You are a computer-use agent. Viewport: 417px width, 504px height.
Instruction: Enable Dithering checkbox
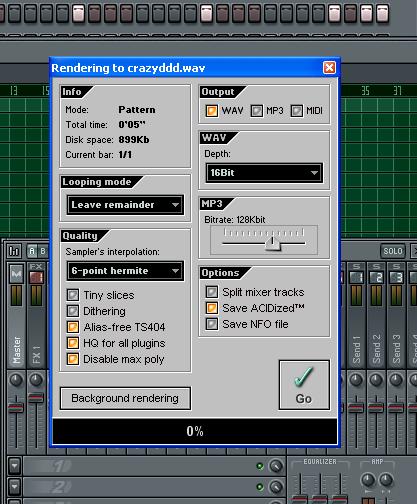point(73,311)
